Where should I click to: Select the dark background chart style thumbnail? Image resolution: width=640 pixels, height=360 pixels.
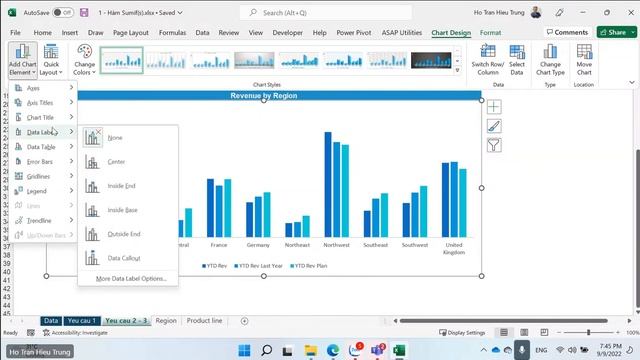click(x=431, y=60)
